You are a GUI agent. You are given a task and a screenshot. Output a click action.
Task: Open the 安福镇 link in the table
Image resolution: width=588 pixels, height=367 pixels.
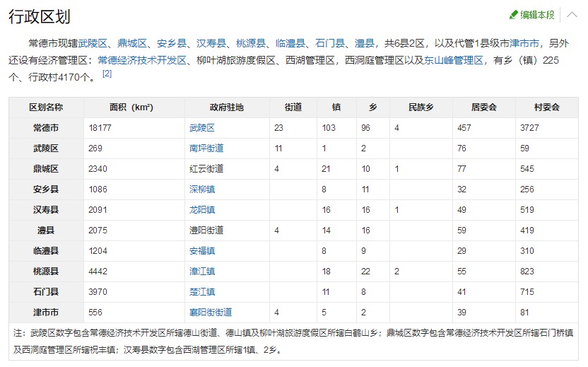[202, 251]
